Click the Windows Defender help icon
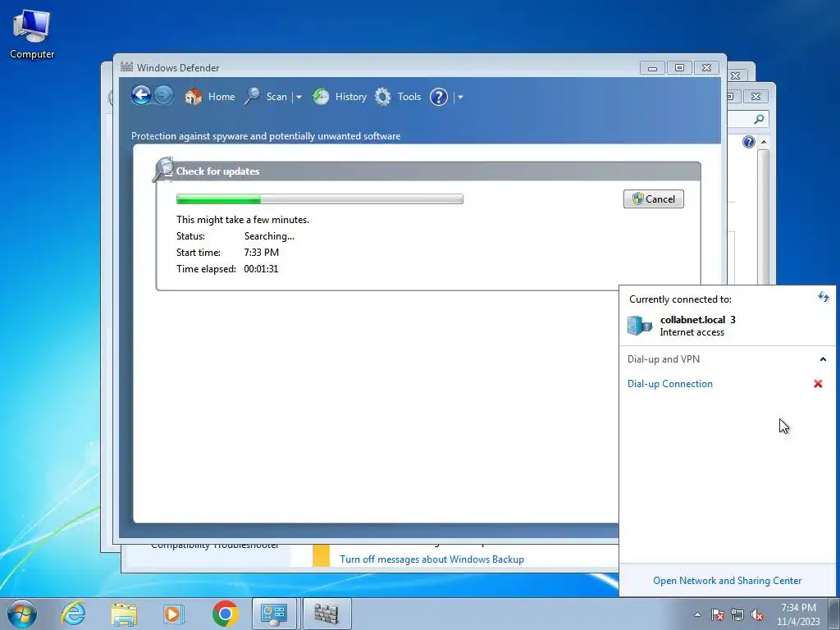The height and width of the screenshot is (630, 840). [439, 97]
